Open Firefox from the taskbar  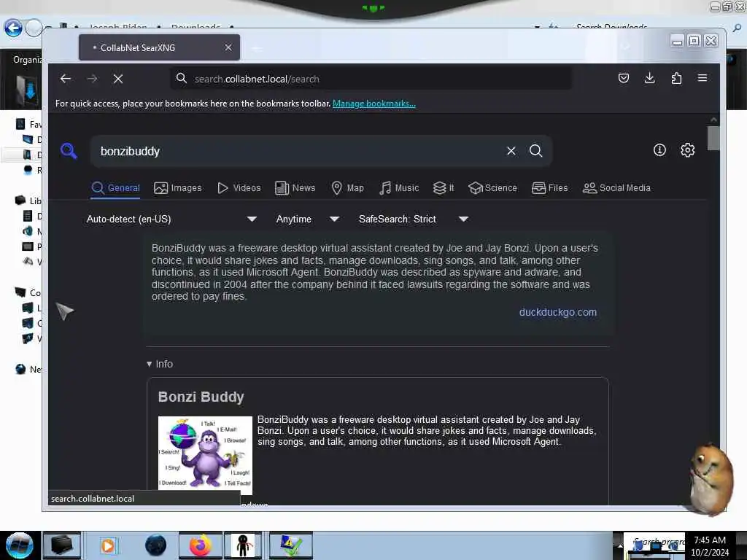tap(201, 545)
